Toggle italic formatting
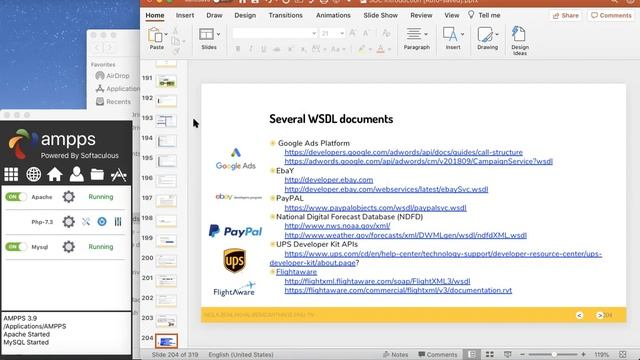The height and width of the screenshot is (360, 640). (251, 49)
